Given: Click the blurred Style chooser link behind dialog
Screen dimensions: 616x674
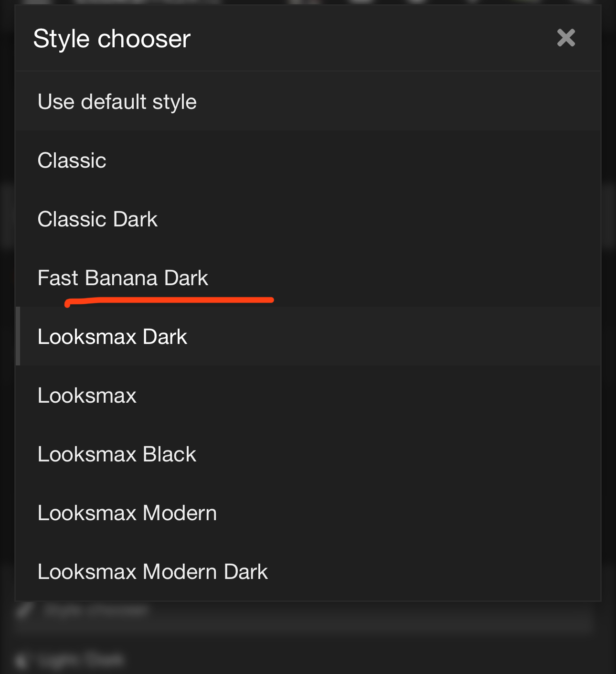Looking at the screenshot, I should (96, 611).
